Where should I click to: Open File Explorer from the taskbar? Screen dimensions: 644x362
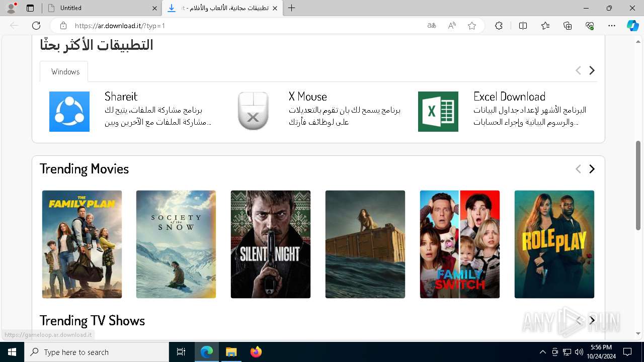pyautogui.click(x=231, y=352)
